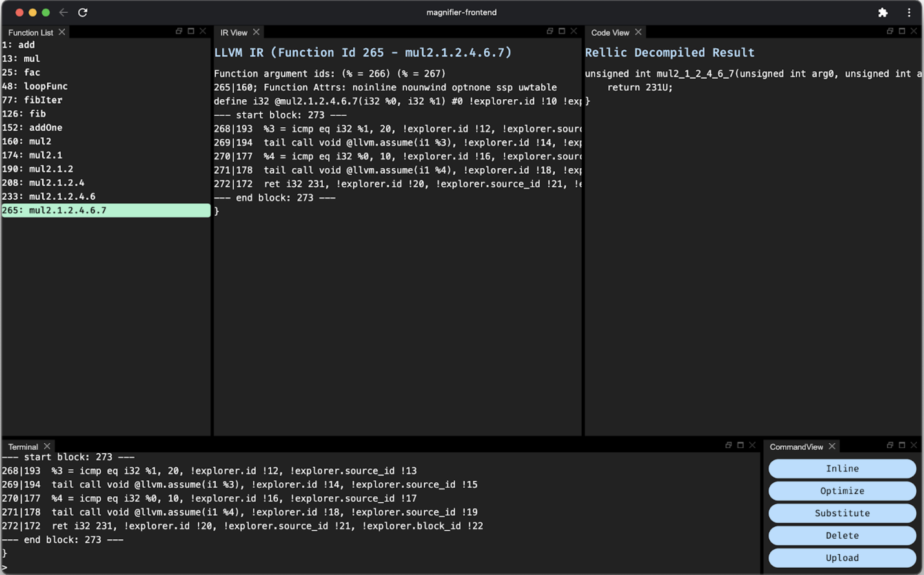Select the Code View tab
Viewport: 924px width, 575px height.
click(610, 33)
